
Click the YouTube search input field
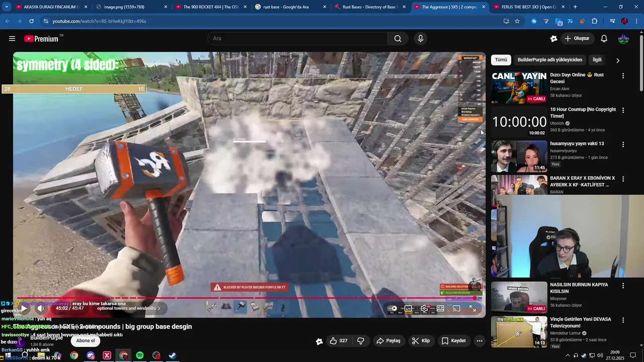tap(297, 39)
